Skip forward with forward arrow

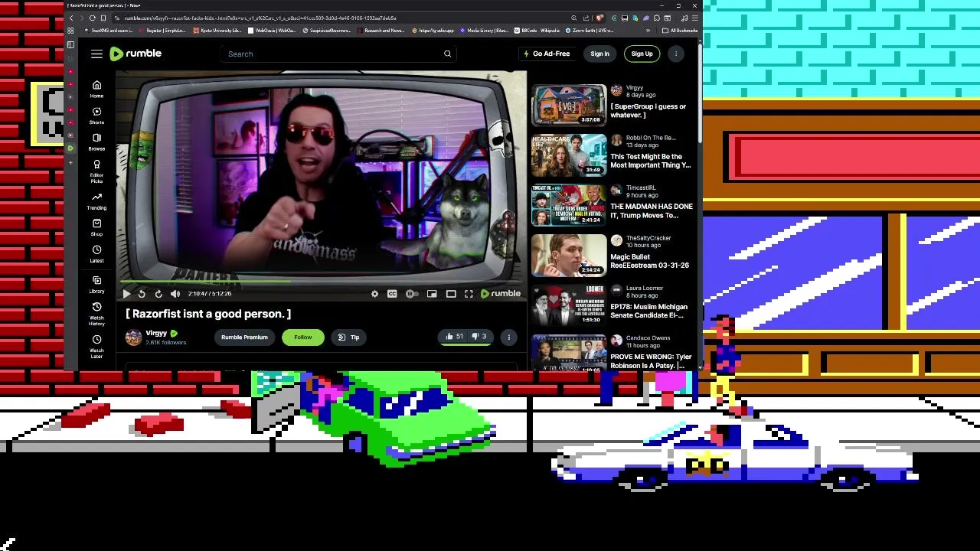158,294
